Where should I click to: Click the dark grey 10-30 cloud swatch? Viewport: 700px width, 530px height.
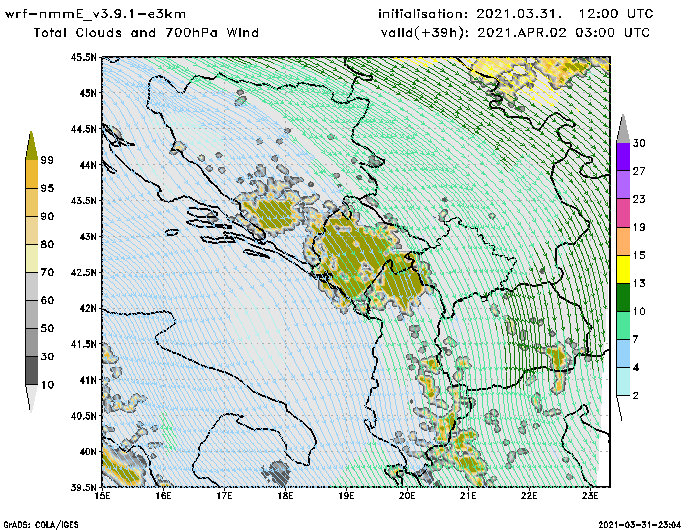31,371
